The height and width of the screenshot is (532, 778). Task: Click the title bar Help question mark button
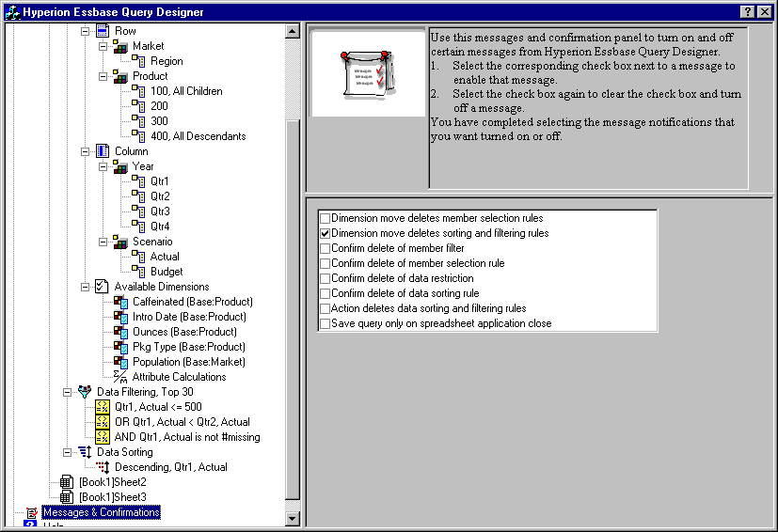747,11
